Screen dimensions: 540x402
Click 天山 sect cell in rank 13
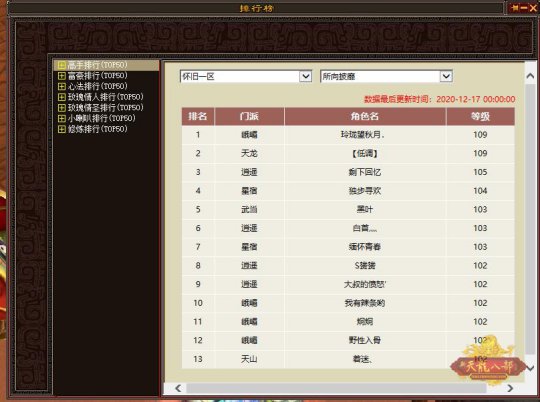point(249,359)
